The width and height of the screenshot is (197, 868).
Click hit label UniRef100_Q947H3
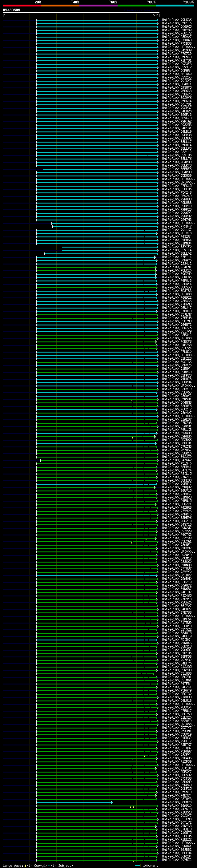(x=176, y=220)
